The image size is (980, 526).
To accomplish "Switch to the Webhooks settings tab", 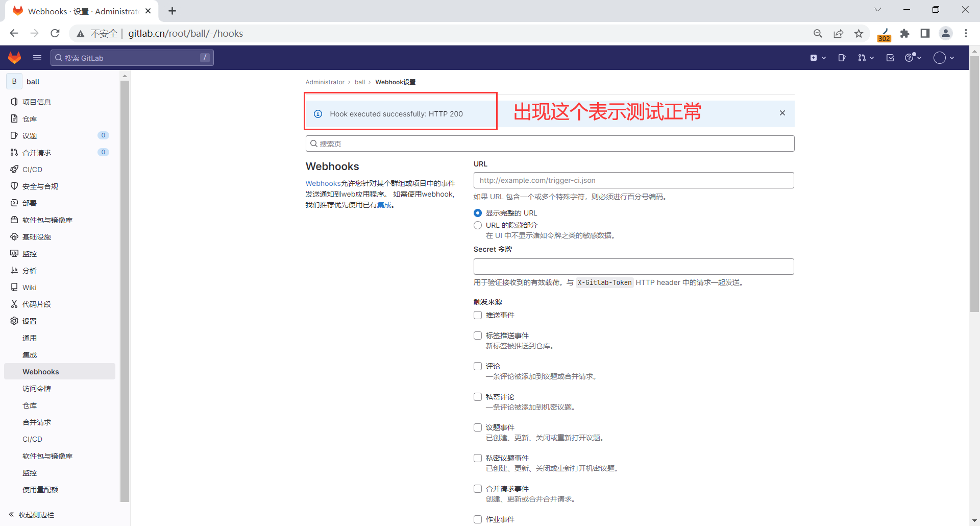I will (41, 371).
